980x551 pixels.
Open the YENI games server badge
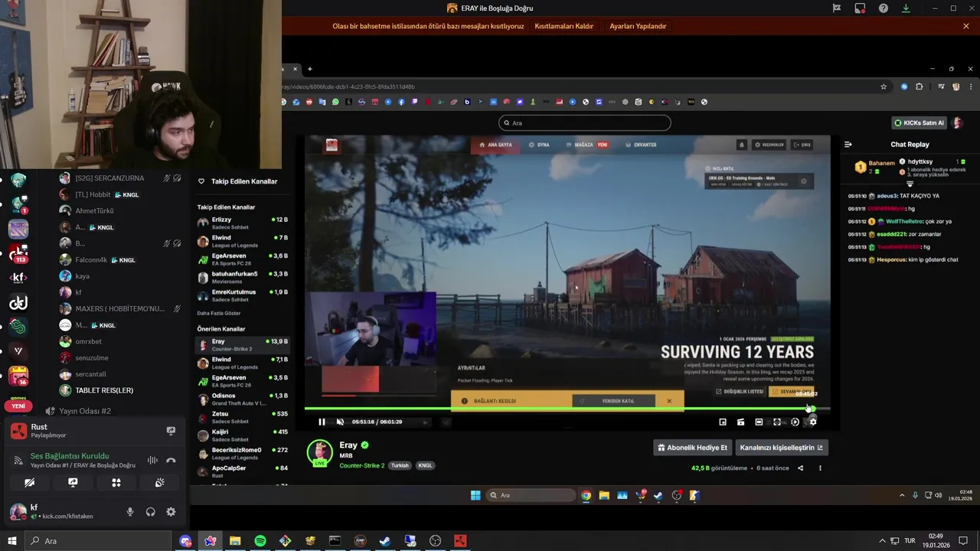[x=18, y=406]
